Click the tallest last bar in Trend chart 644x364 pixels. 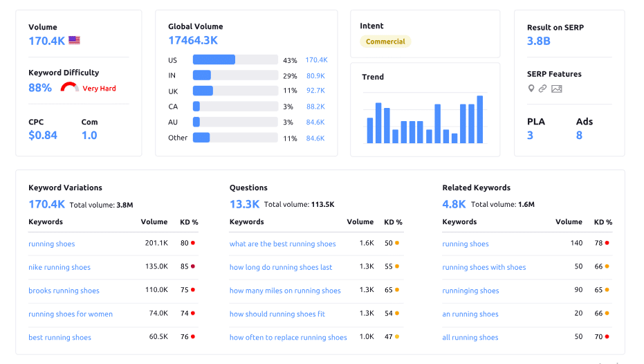point(480,120)
